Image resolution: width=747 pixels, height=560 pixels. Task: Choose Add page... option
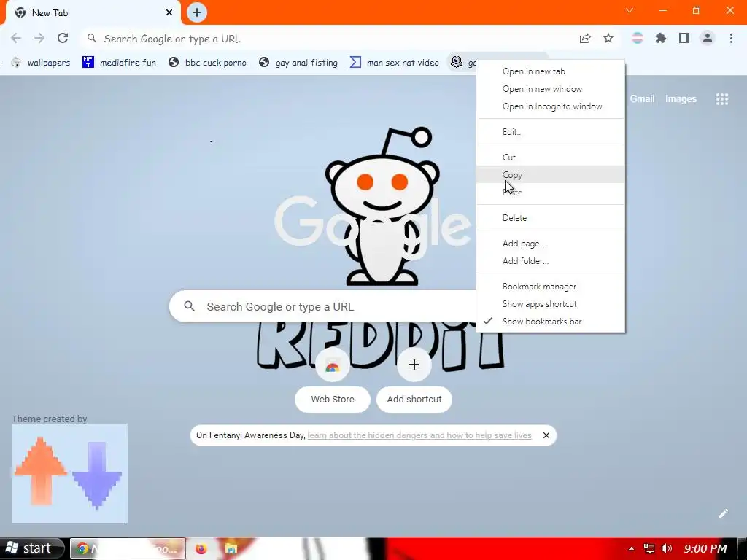click(551, 244)
